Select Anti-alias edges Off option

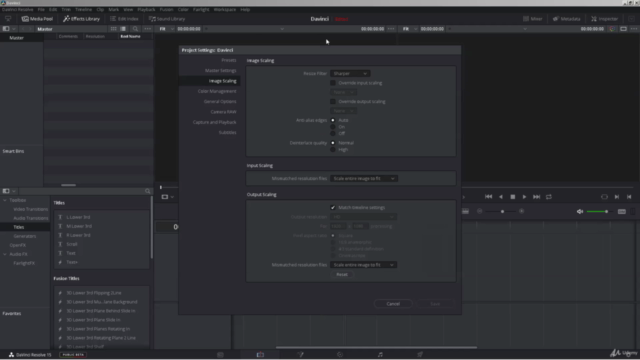[x=333, y=133]
